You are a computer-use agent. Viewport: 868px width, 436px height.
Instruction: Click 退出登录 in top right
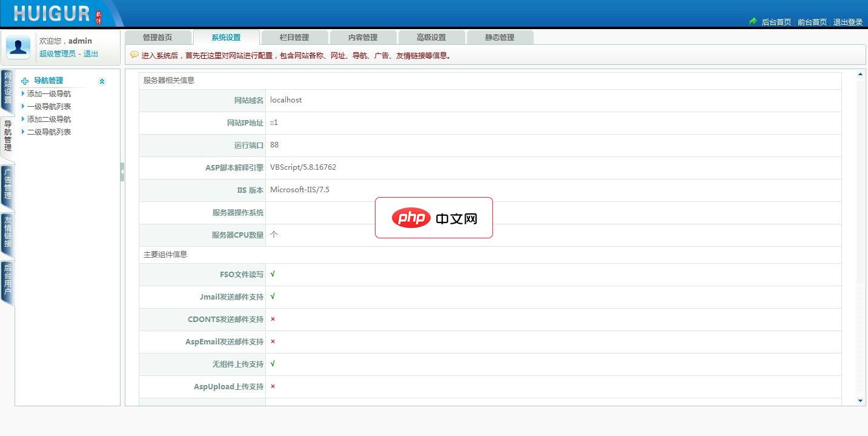pos(847,22)
